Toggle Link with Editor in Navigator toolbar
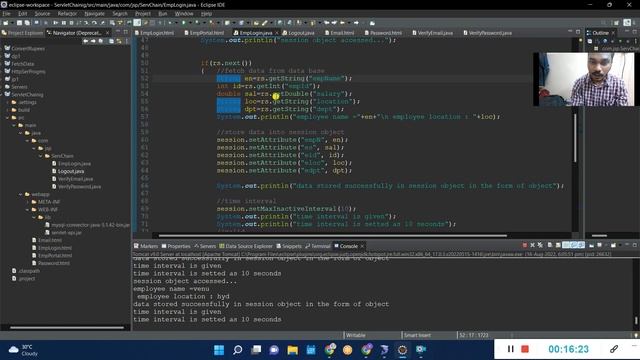Viewport: 640px width, 360px height. pyautogui.click(x=119, y=41)
